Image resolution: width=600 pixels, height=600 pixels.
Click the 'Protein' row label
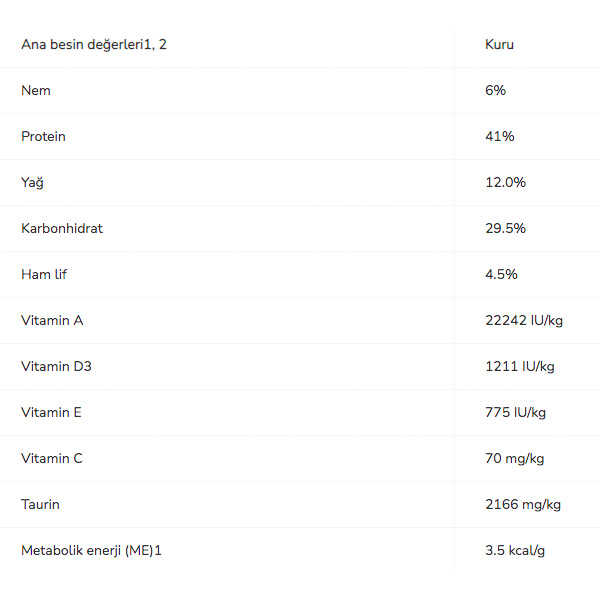coord(43,136)
